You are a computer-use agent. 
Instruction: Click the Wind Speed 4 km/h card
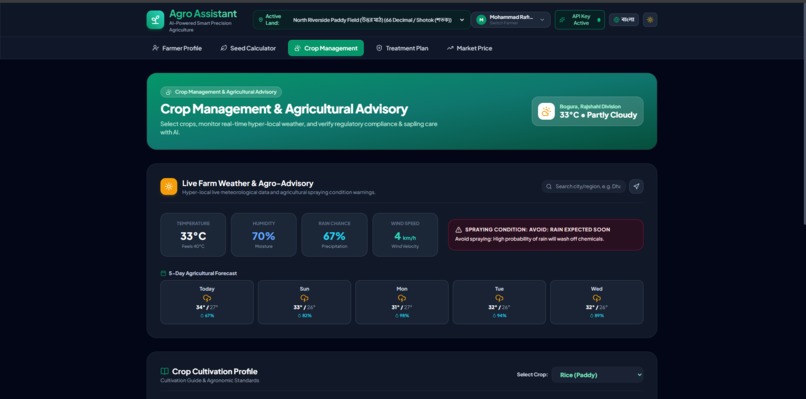point(405,235)
